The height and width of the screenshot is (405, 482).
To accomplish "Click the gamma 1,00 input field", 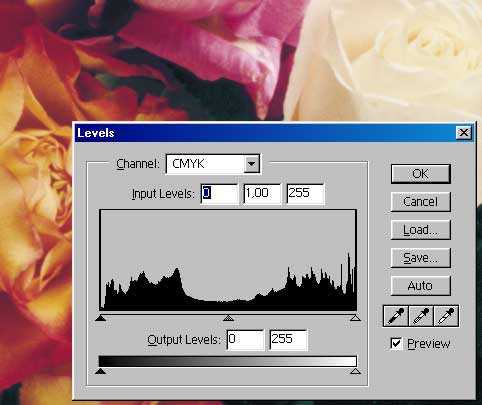I will tap(262, 193).
